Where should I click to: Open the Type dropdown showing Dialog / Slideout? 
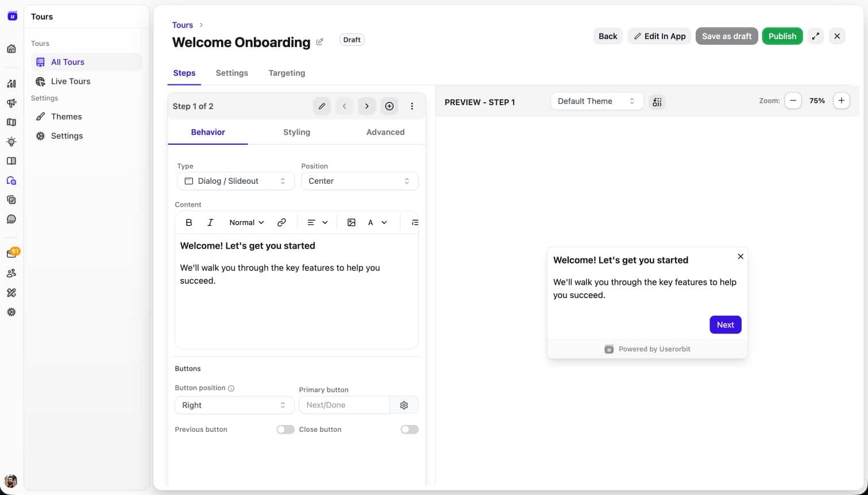click(x=235, y=181)
